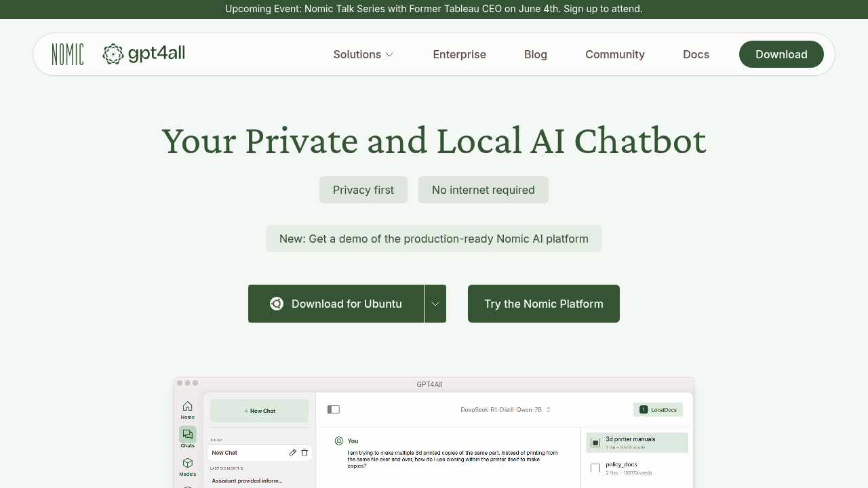Click Try the Nomic Platform button
The image size is (868, 488).
pos(543,304)
